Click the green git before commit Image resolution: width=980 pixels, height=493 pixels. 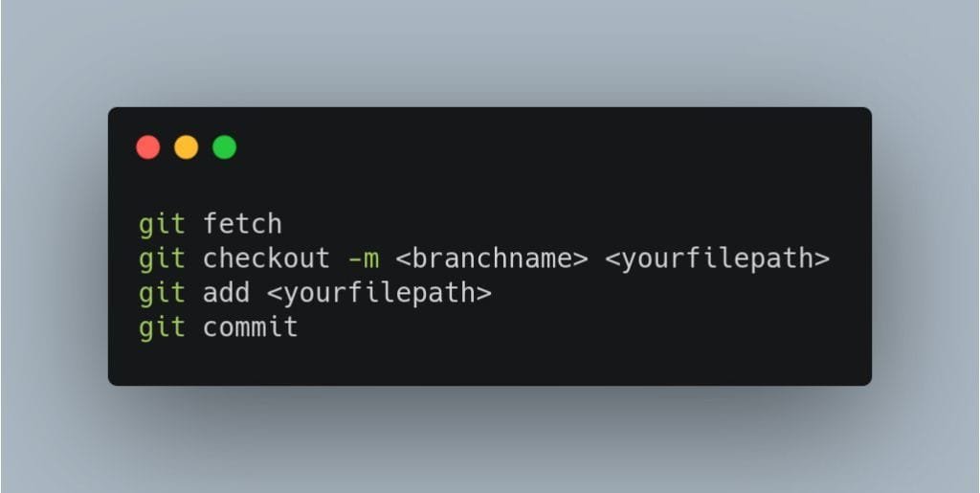(x=162, y=328)
